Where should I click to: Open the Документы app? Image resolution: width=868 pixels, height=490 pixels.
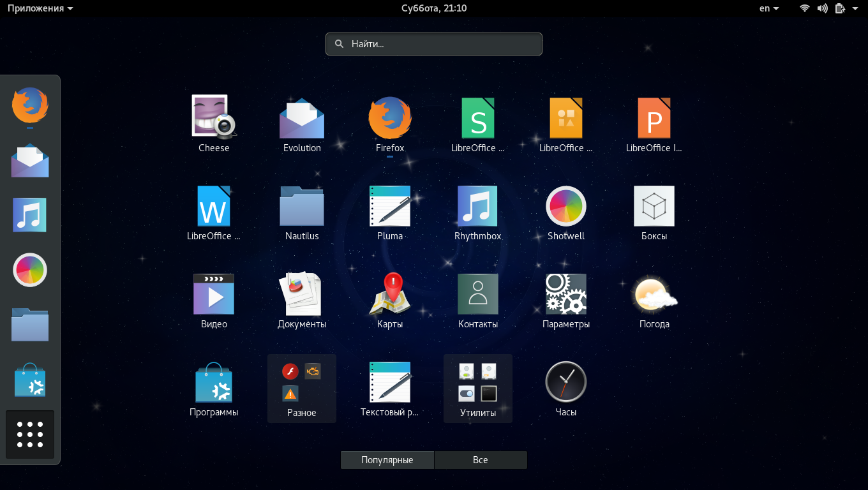coord(302,300)
